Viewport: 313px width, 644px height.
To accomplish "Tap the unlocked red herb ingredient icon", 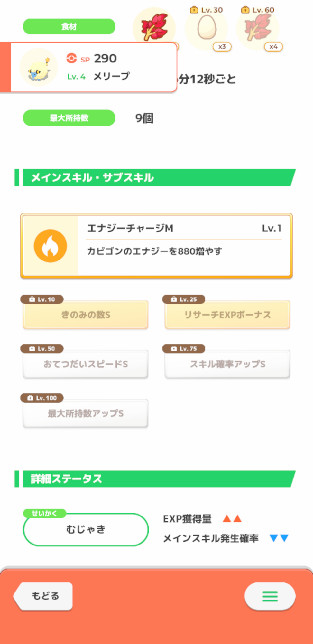I will [x=154, y=27].
